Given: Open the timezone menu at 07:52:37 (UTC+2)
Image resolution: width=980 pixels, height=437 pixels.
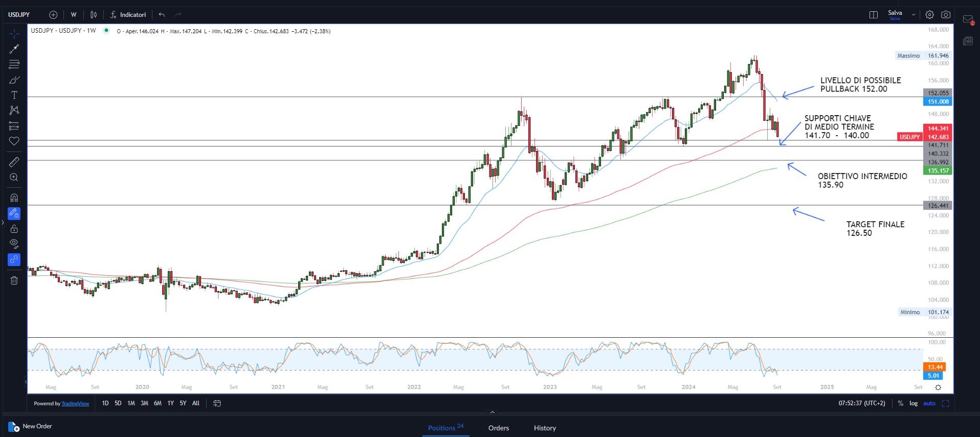Looking at the screenshot, I should click(862, 403).
